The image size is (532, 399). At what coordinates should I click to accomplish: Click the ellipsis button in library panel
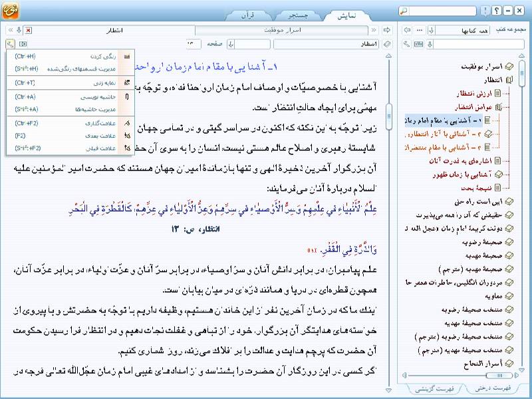point(420,30)
